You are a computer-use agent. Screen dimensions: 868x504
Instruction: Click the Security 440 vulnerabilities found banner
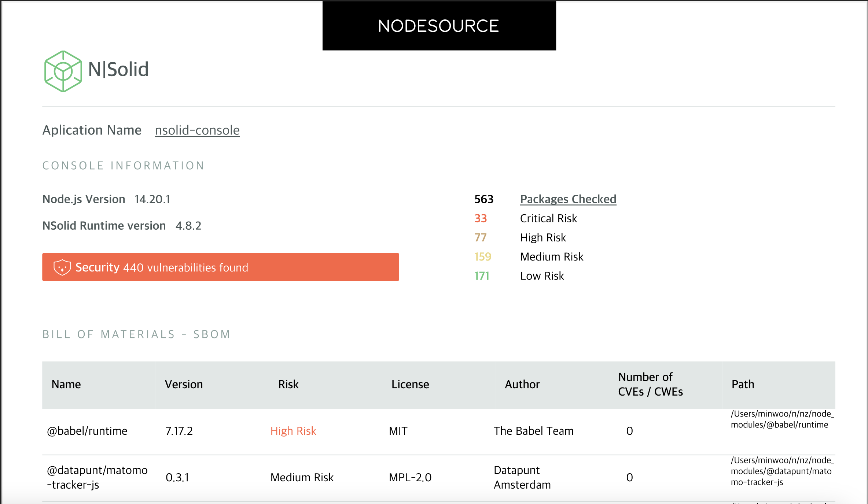coord(220,267)
